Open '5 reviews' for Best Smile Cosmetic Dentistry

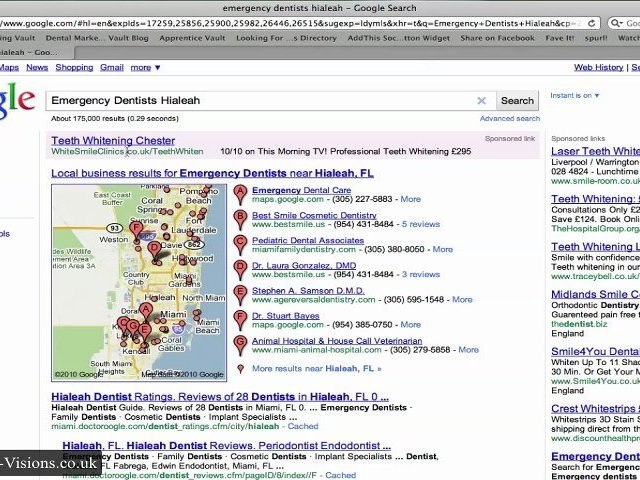(421, 224)
